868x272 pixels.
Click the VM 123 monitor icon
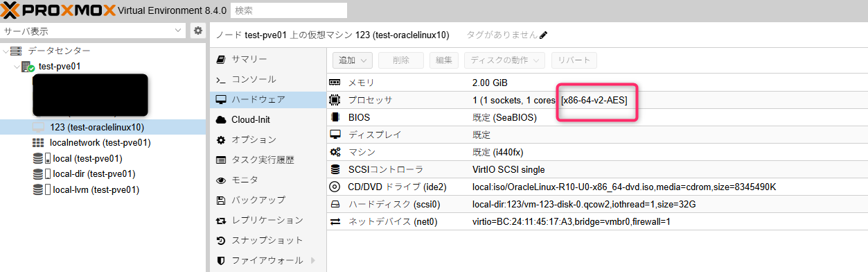38,127
